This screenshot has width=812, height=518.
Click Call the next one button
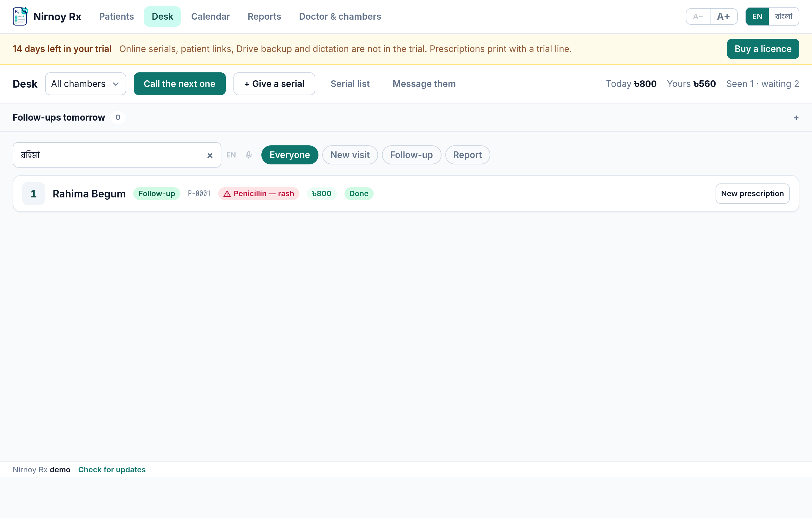tap(180, 84)
